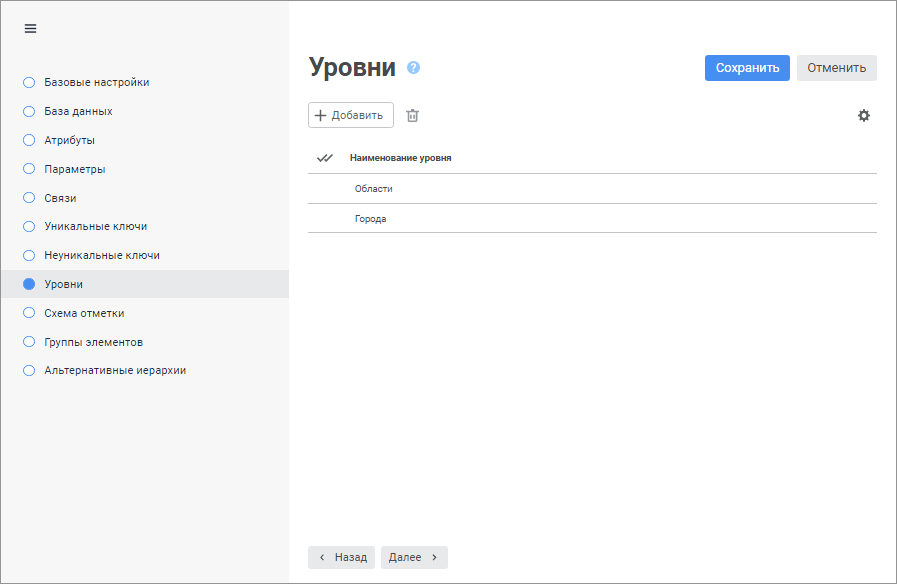Select the Области level row
The width and height of the screenshot is (897, 584).
374,189
